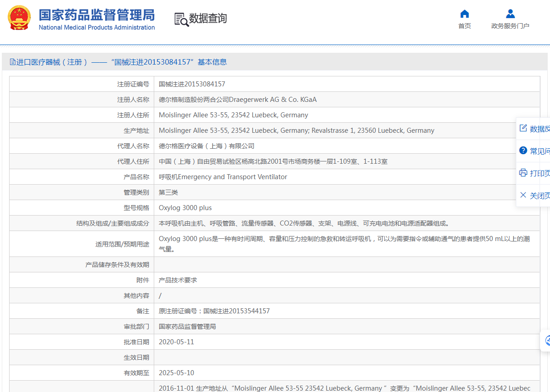Image resolution: width=550 pixels, height=392 pixels.
Task: Open 政务服务门户 portal link
Action: pos(510,26)
